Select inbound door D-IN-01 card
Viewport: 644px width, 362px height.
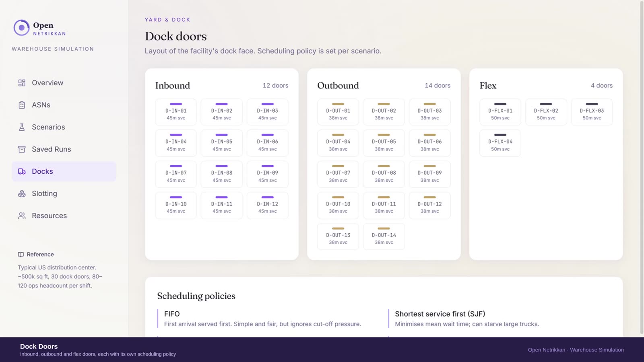click(176, 112)
